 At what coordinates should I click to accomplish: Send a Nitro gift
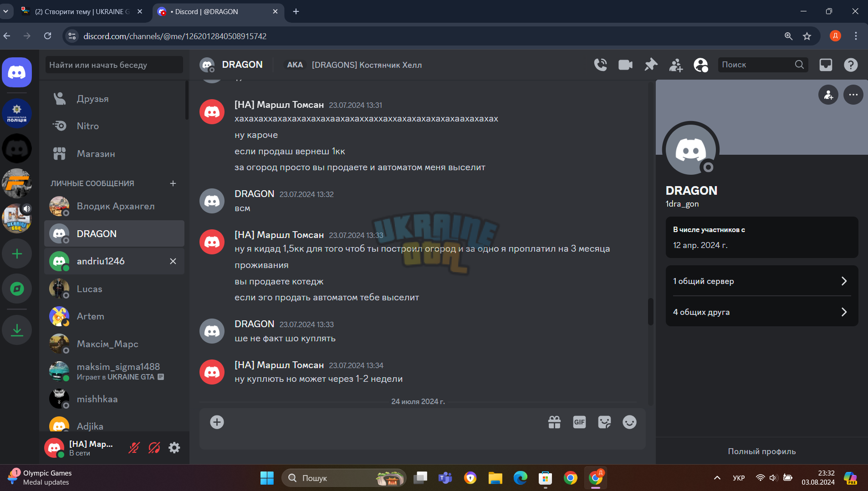point(554,422)
